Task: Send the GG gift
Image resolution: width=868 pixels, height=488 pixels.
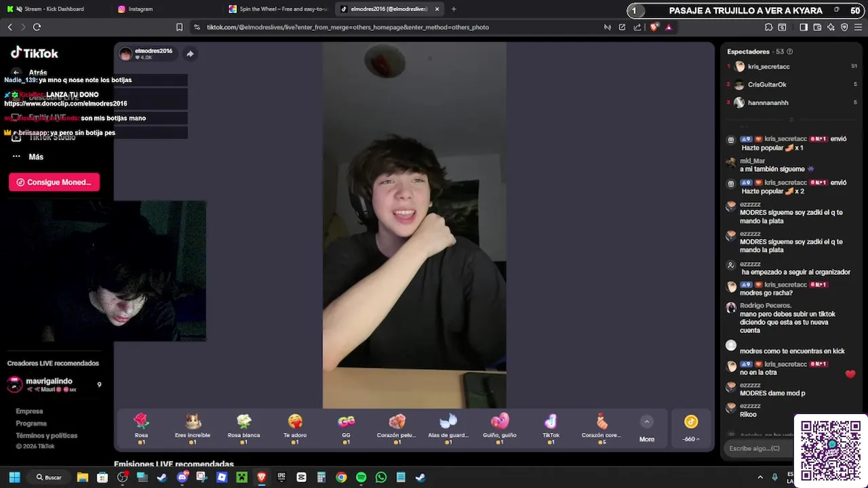Action: point(346,428)
